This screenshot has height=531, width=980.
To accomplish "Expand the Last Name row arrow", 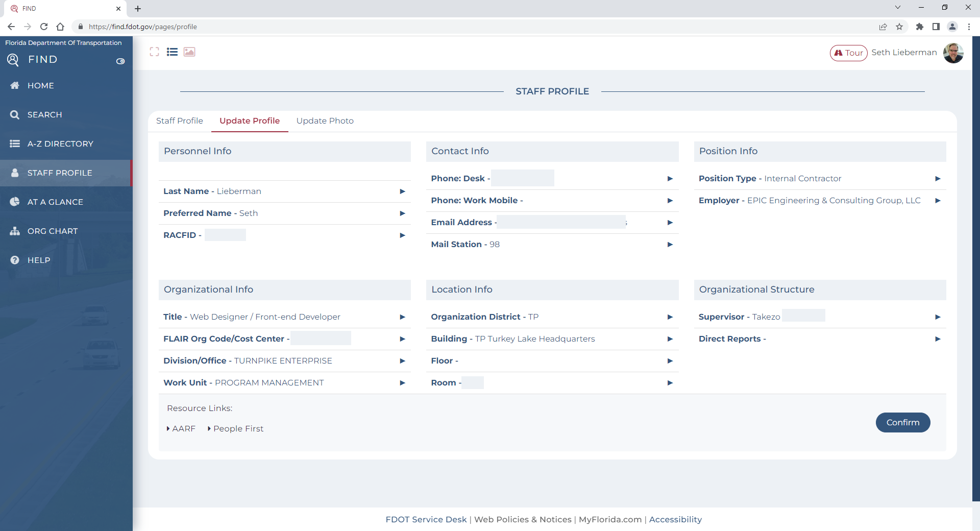I will pyautogui.click(x=402, y=191).
